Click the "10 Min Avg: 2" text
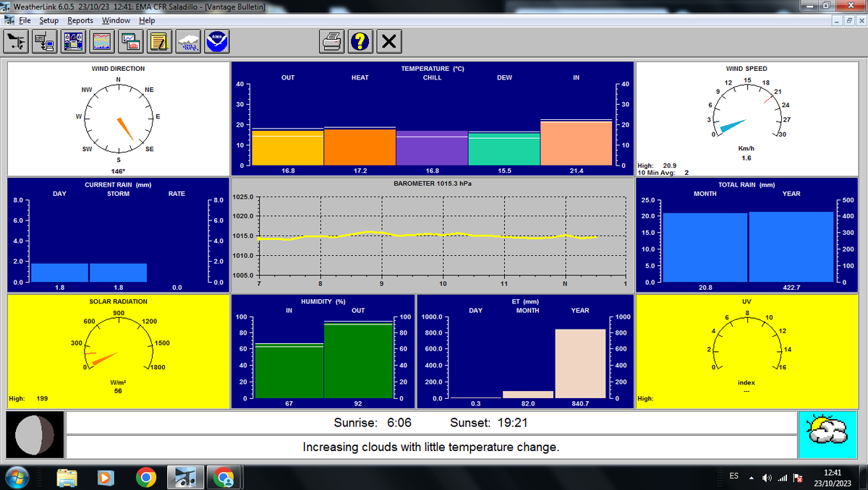This screenshot has width=868, height=490. point(663,172)
